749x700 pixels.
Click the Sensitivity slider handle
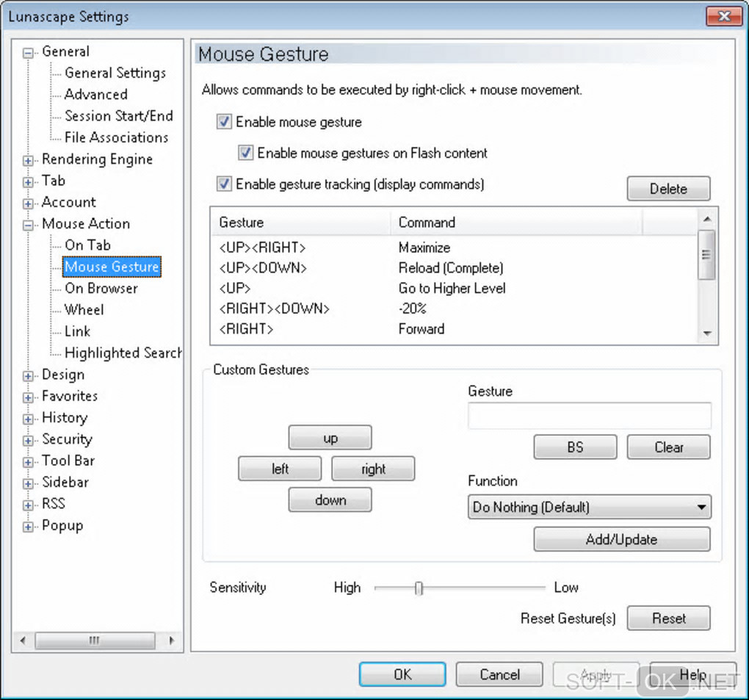click(419, 588)
